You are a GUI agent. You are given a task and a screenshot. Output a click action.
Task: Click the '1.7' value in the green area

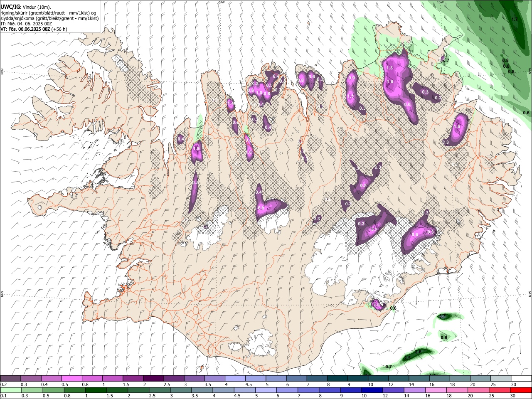click(x=515, y=19)
